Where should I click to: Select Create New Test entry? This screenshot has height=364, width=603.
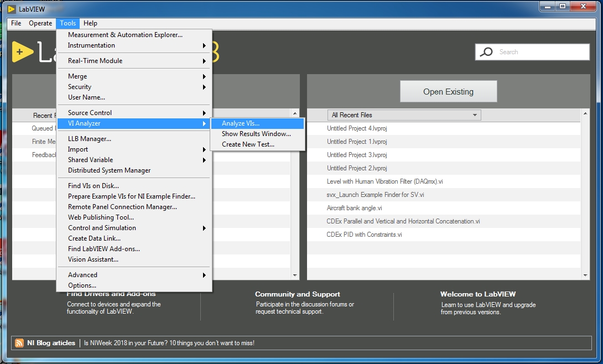pos(257,144)
